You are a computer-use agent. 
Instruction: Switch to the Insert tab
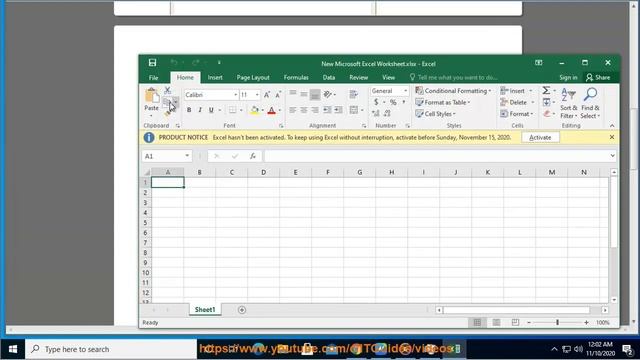[215, 78]
